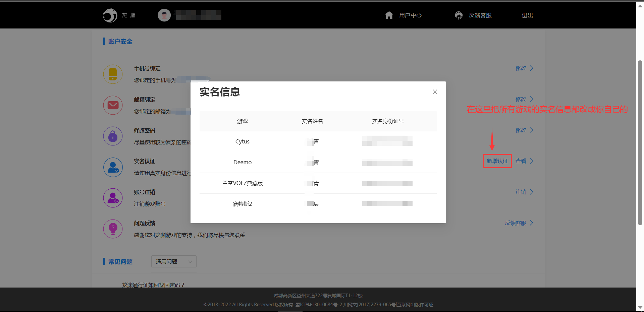
Task: Select the red envelope email icon
Action: (x=113, y=105)
